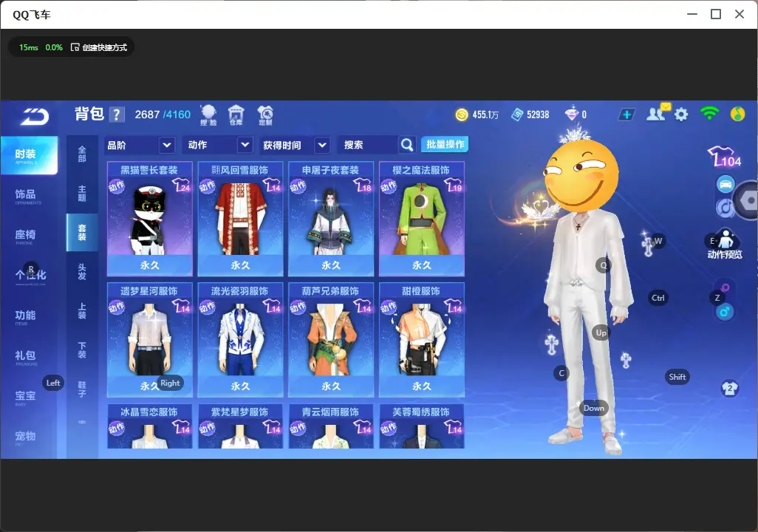Select the 樱之魔法服饰 outfit card
This screenshot has width=758, height=532.
point(422,219)
